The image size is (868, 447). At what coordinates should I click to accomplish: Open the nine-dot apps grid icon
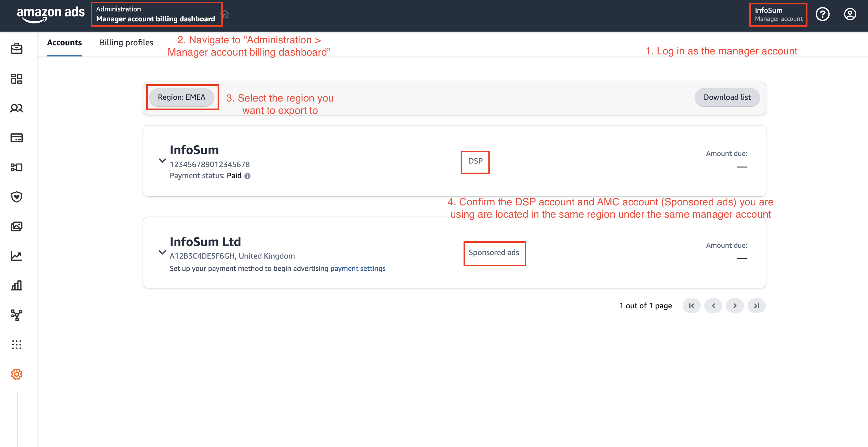point(16,345)
